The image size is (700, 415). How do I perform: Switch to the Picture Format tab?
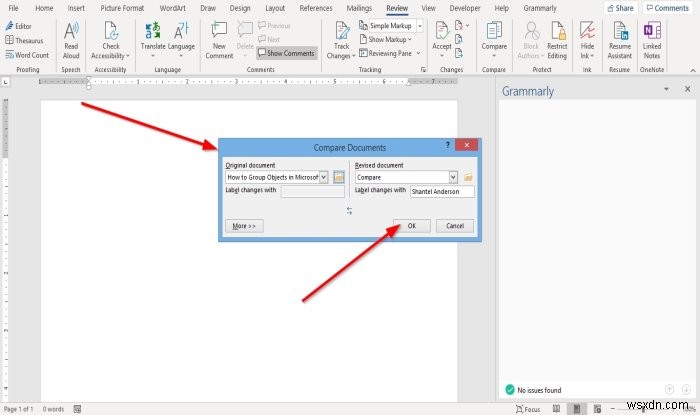[122, 8]
